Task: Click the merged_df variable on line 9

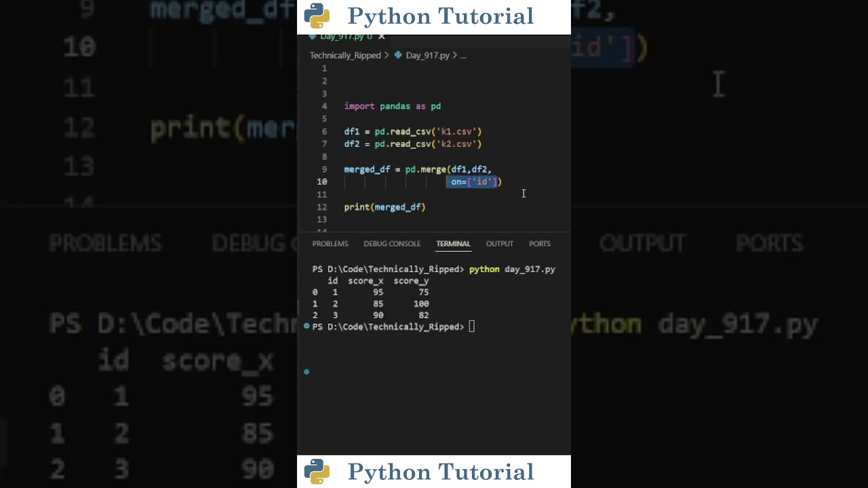Action: (x=367, y=169)
